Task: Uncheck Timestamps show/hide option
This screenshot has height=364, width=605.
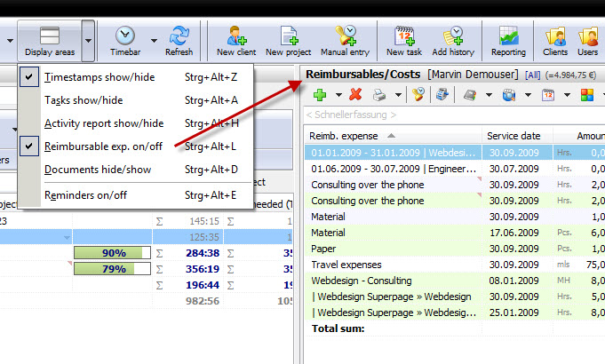Action: coord(29,76)
